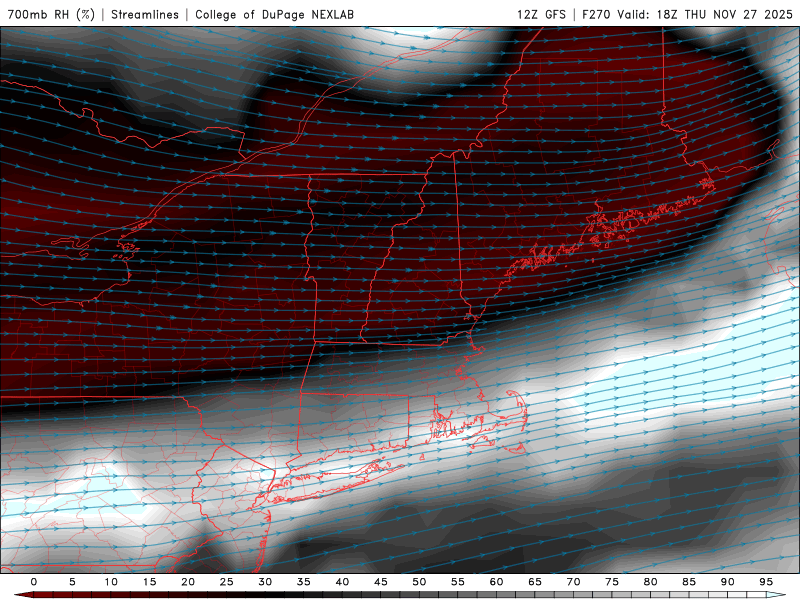This screenshot has width=800, height=600.
Task: Select the "12Z GFS" model run label
Action: pyautogui.click(x=541, y=14)
